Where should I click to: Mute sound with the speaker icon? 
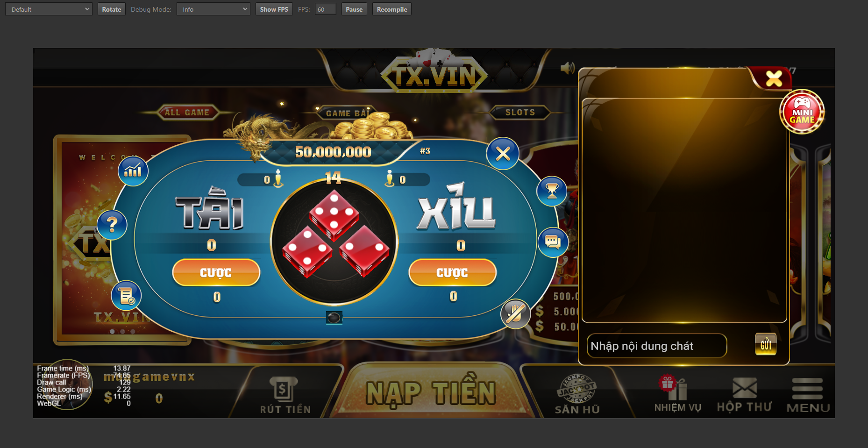pos(567,68)
